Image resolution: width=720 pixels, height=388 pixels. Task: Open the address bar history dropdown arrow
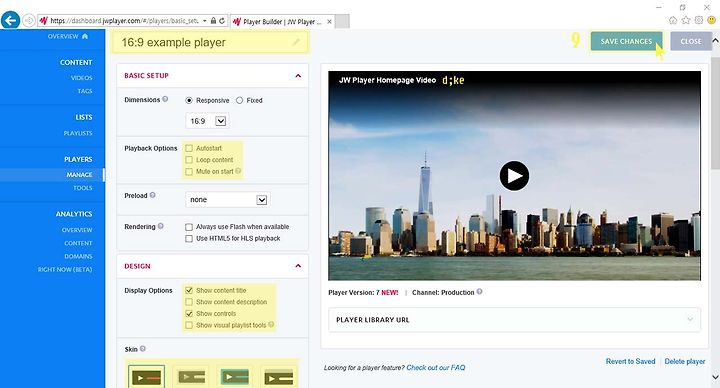tap(204, 21)
